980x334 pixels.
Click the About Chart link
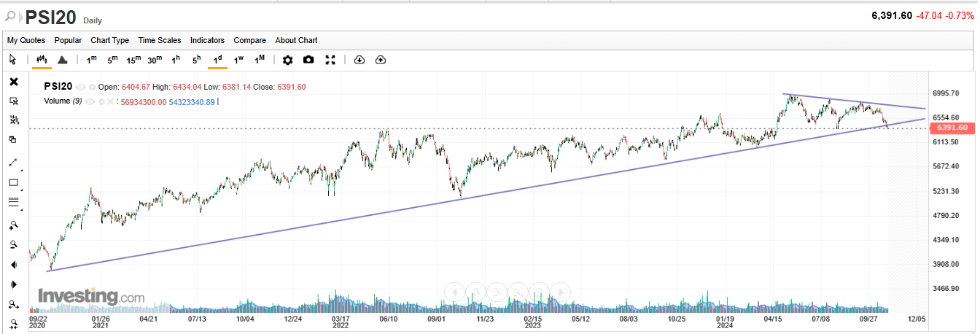(x=296, y=40)
